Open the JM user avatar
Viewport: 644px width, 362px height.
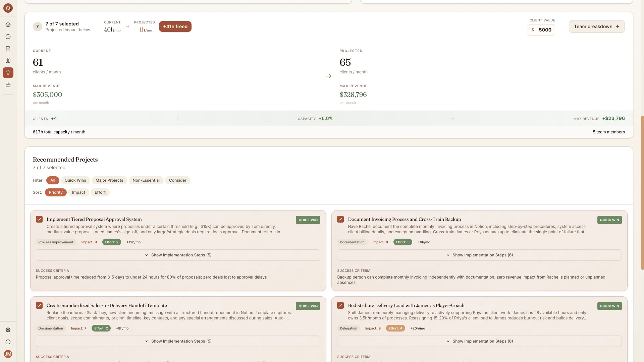click(8, 354)
